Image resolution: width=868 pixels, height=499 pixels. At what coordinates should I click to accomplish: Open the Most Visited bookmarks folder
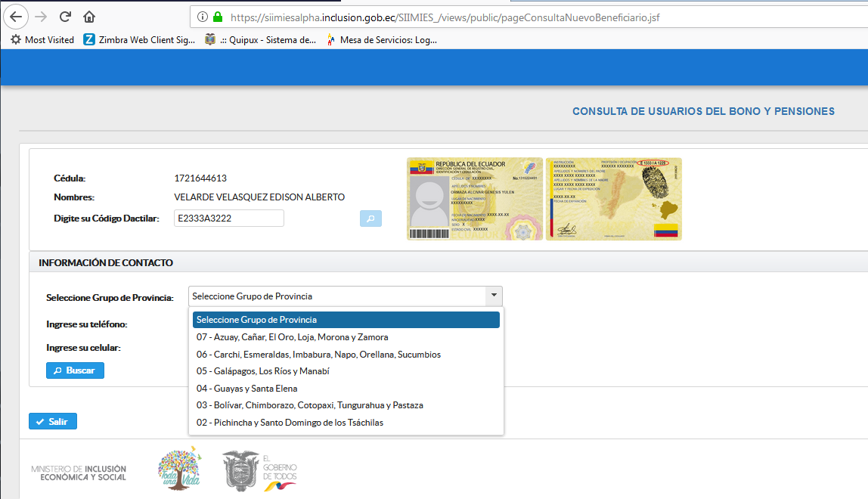pos(42,39)
